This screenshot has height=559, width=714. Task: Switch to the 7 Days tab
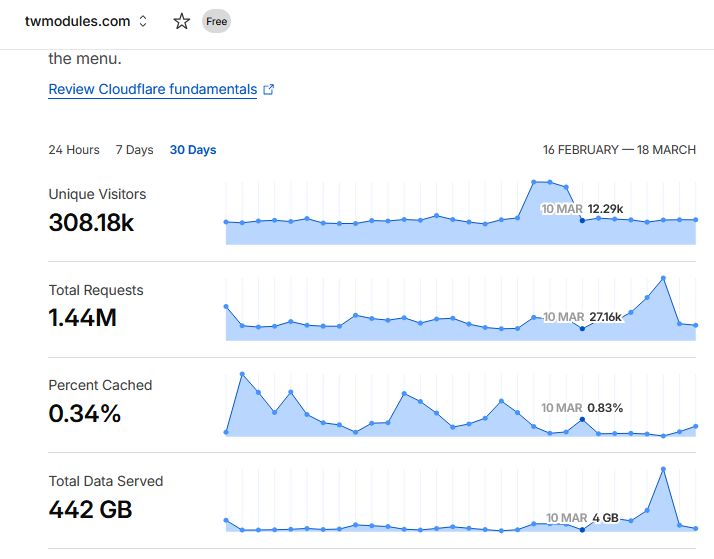coord(134,150)
